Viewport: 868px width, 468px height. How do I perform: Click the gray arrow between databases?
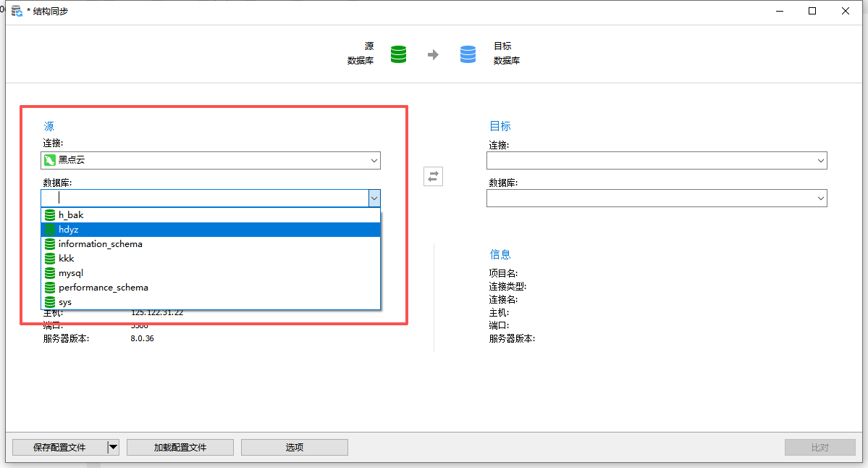433,54
